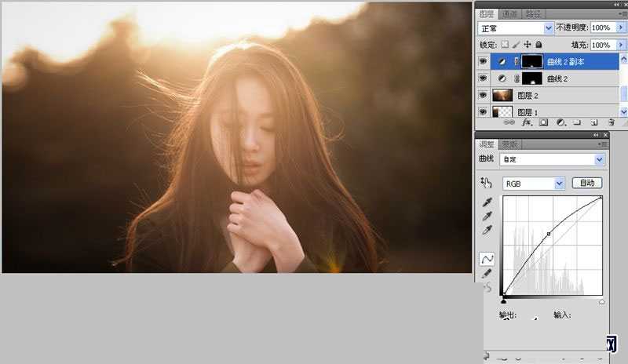
Task: Select the edit points curve tool
Action: (x=487, y=258)
